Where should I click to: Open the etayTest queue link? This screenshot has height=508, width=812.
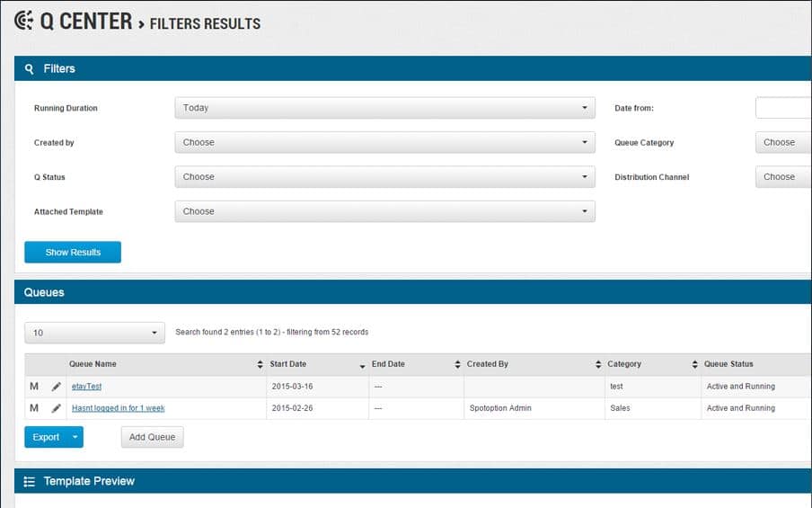click(86, 387)
